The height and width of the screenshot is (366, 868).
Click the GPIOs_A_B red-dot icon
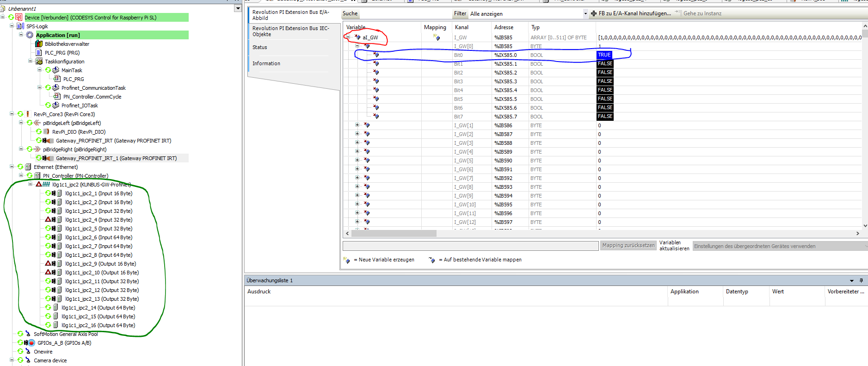coord(31,343)
